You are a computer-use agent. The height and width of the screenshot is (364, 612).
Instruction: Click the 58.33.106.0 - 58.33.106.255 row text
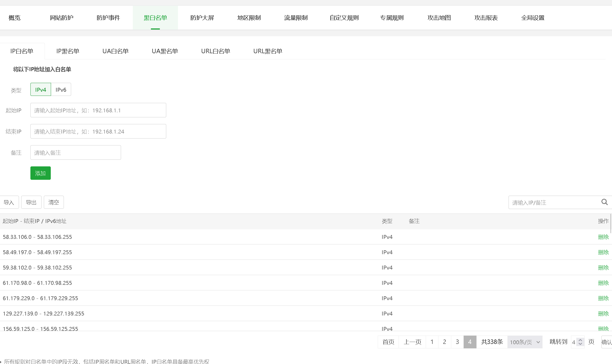(37, 237)
